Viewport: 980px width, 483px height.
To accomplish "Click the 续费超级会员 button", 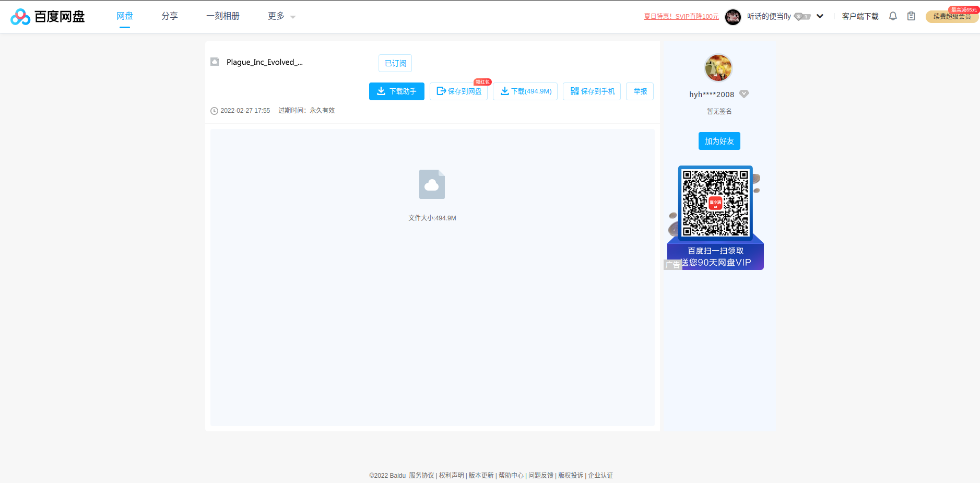I will click(x=952, y=17).
